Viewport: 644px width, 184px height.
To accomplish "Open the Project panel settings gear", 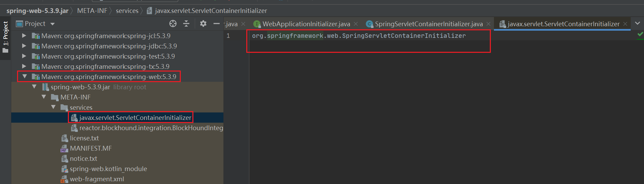I will coord(203,24).
